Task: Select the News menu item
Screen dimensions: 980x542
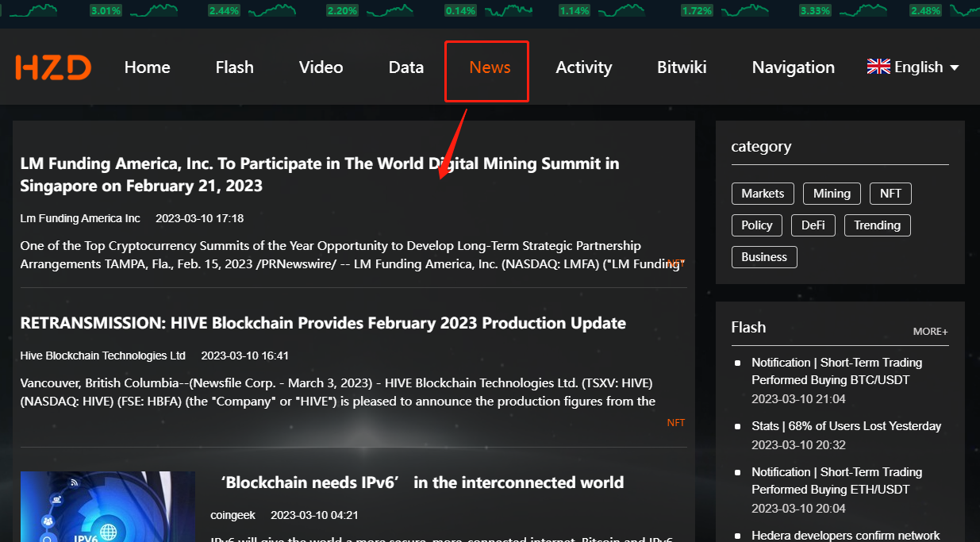Action: click(x=490, y=67)
